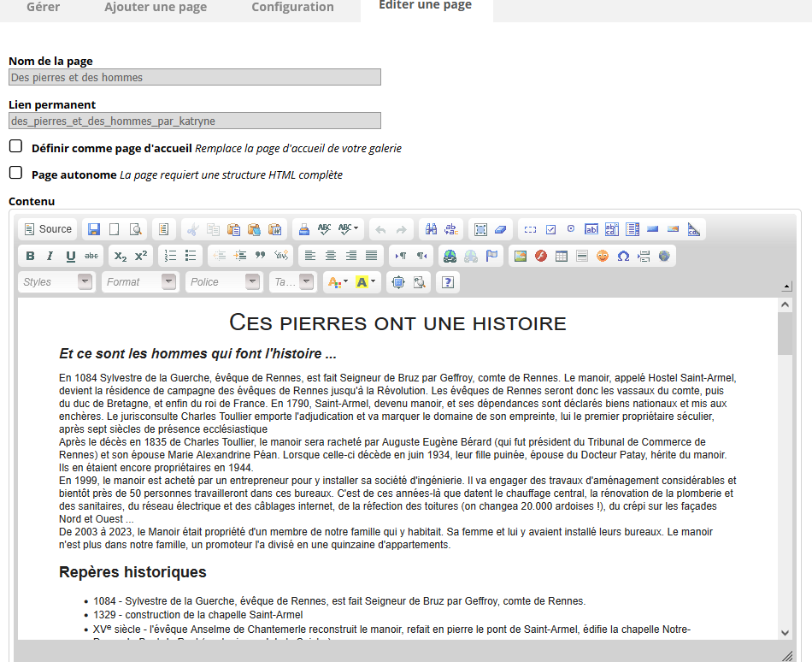Switch to the Gérer tab

tap(43, 7)
